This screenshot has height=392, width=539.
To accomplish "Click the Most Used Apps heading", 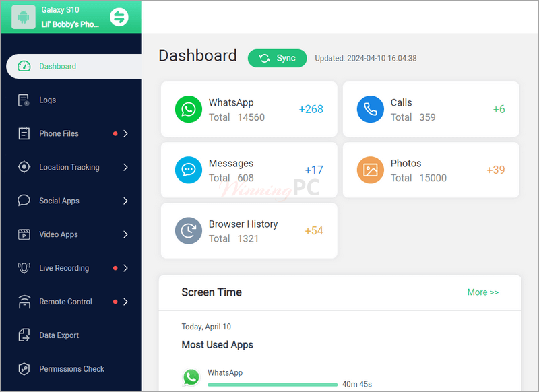I will [217, 345].
